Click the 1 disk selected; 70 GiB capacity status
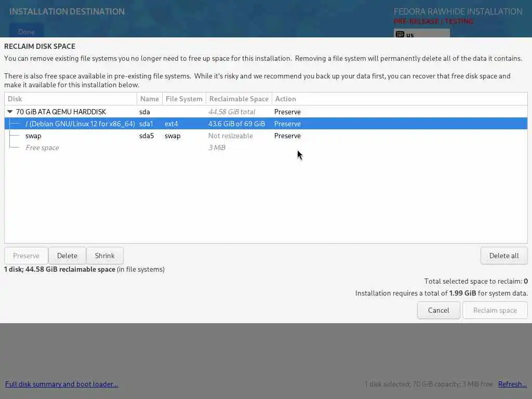 point(429,384)
